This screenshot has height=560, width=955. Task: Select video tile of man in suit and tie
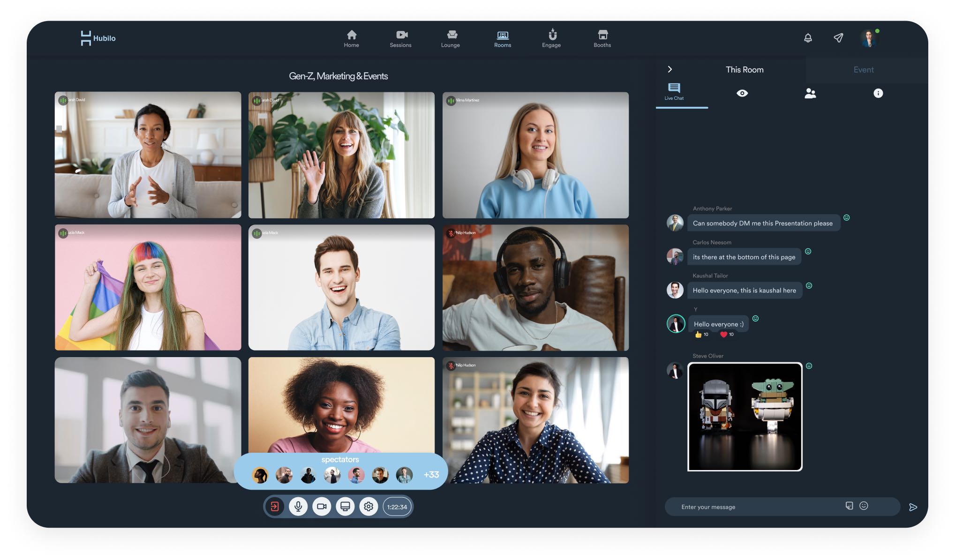(x=148, y=420)
